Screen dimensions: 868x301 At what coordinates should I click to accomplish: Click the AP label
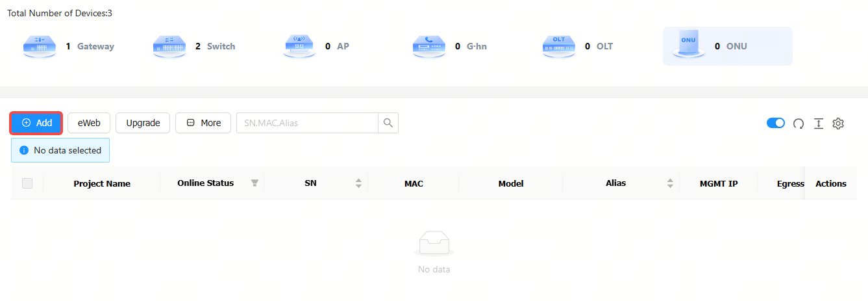point(343,46)
